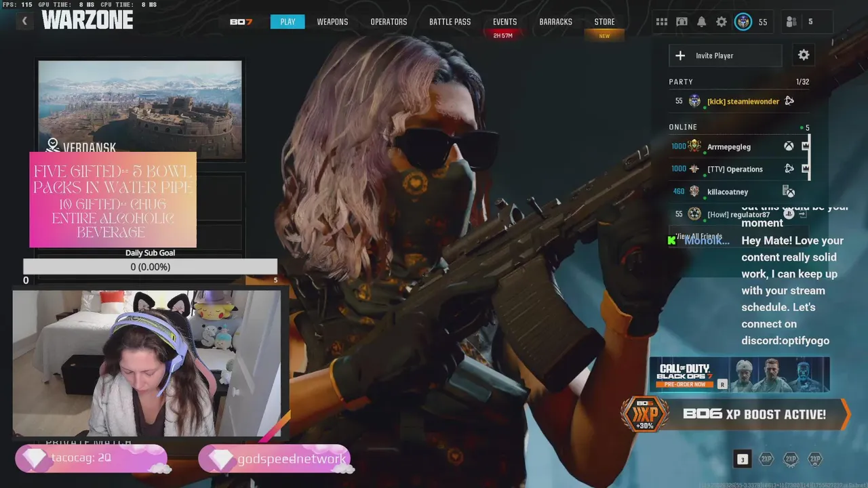Screen dimensions: 868x488
Task: Open player profile emblem level 55
Action: click(x=743, y=22)
